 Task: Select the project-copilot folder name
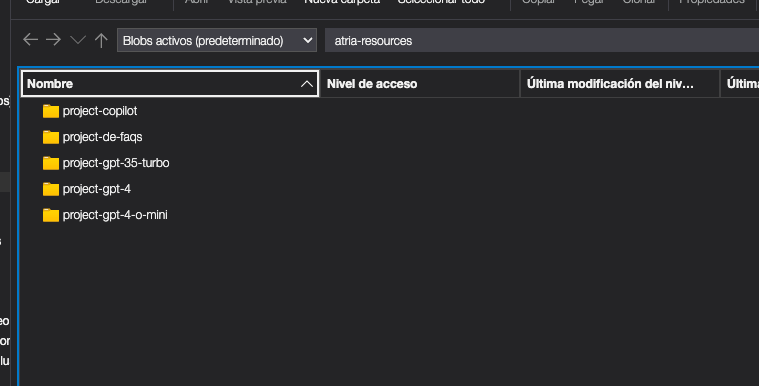pyautogui.click(x=100, y=111)
